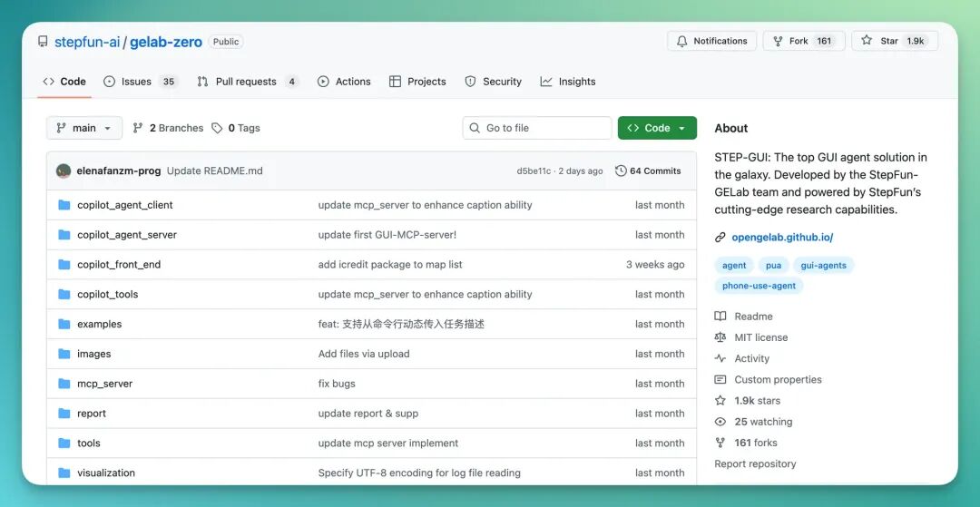Switch to the Code tab
The width and height of the screenshot is (980, 507).
point(64,81)
